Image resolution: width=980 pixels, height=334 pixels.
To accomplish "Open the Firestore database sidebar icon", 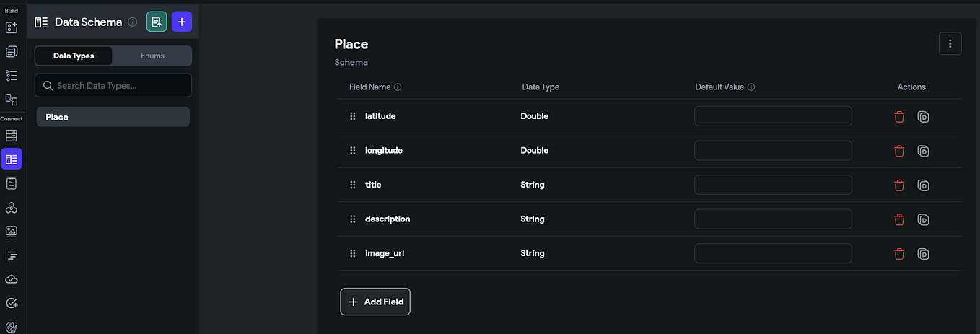I will pyautogui.click(x=12, y=136).
